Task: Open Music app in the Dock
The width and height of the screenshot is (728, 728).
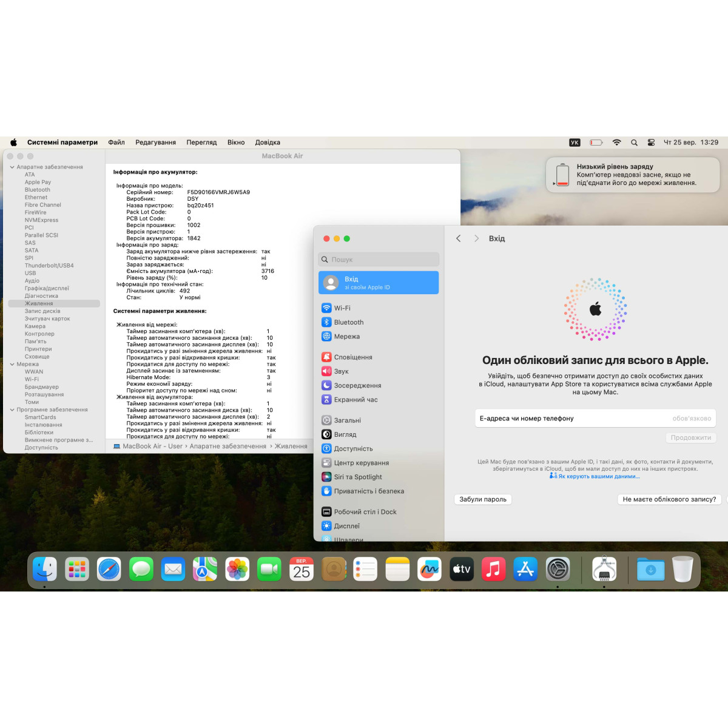Action: pyautogui.click(x=494, y=569)
